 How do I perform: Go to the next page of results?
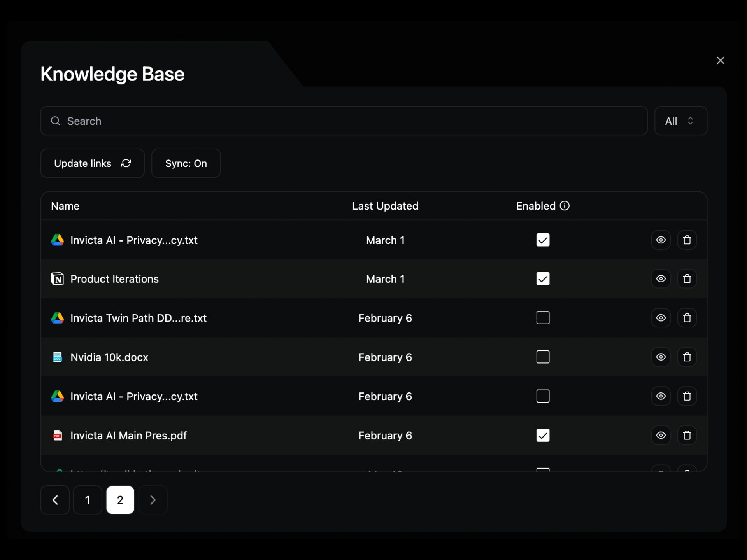pos(153,500)
